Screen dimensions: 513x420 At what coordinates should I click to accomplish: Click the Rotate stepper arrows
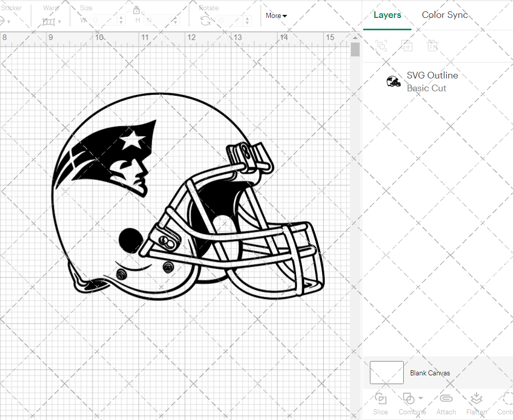coord(247,21)
